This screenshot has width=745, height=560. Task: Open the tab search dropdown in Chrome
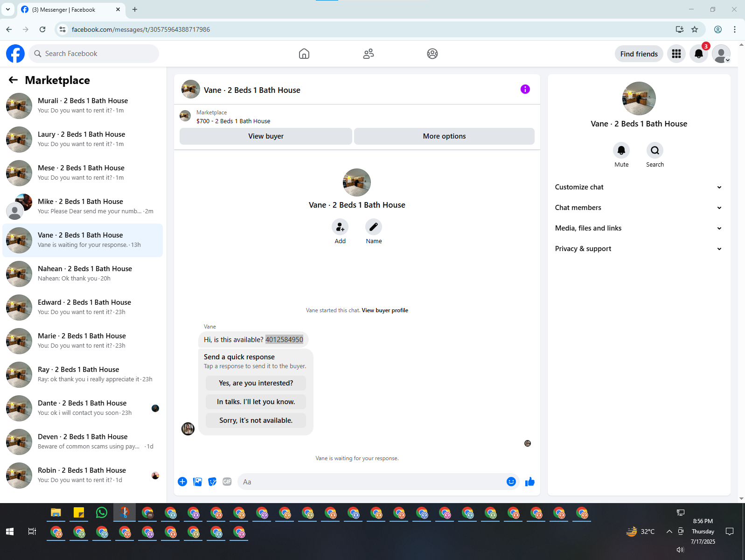click(x=8, y=9)
